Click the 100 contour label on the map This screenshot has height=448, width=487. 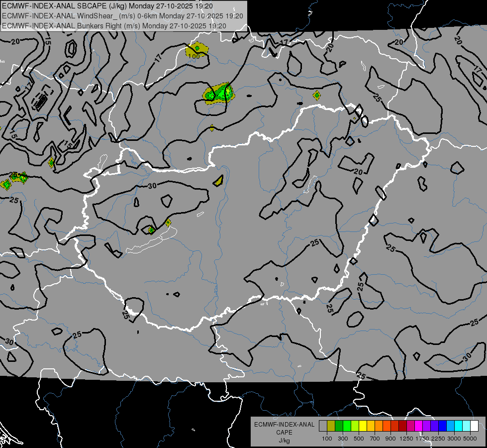pyautogui.click(x=194, y=56)
